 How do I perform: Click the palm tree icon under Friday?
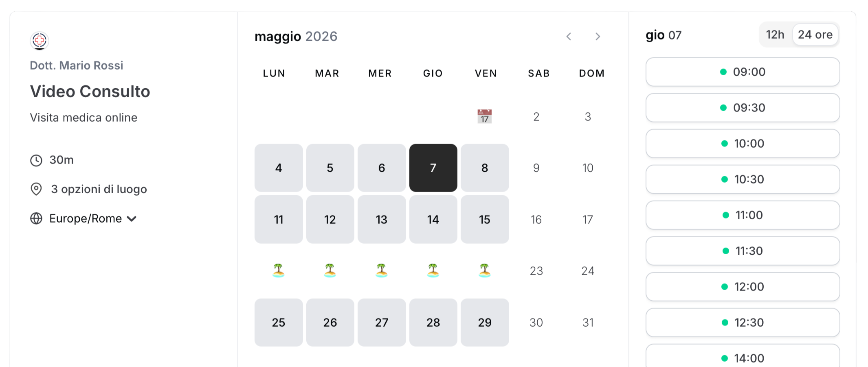[x=484, y=271]
